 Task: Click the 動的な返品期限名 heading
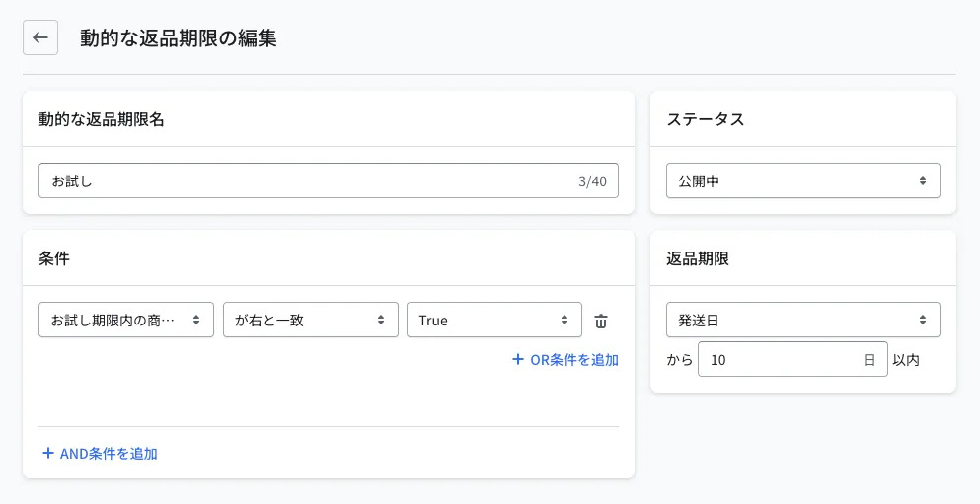pos(102,119)
